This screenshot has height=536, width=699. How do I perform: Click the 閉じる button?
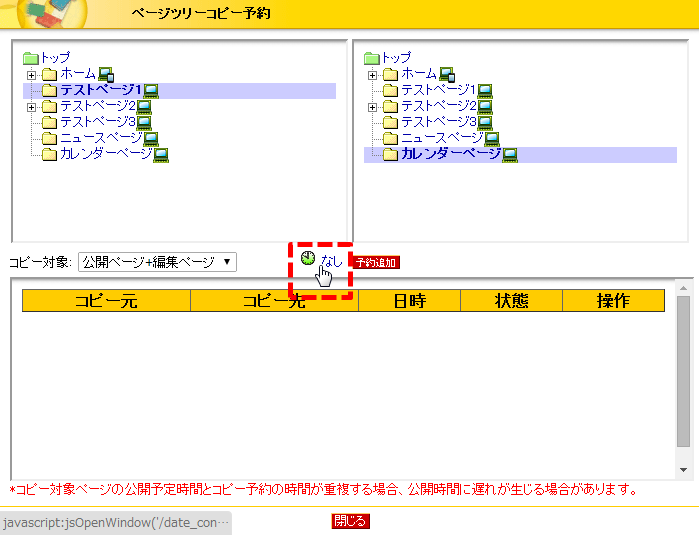(x=350, y=521)
